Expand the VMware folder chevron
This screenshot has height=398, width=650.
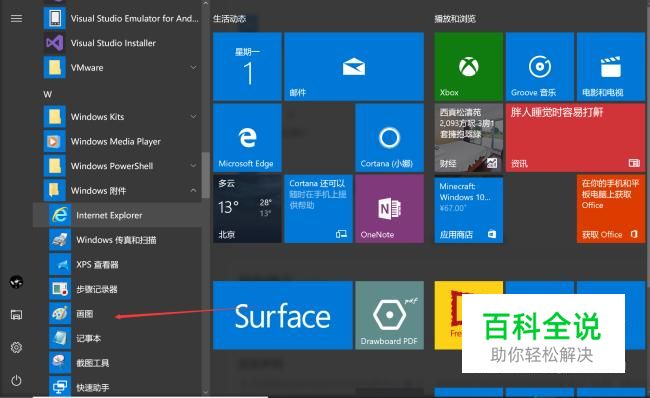tap(193, 67)
